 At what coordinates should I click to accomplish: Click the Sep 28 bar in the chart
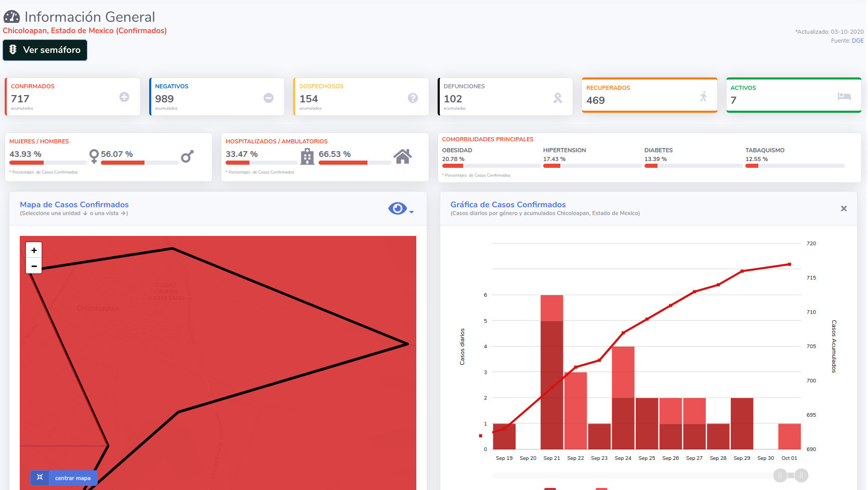pyautogui.click(x=718, y=436)
